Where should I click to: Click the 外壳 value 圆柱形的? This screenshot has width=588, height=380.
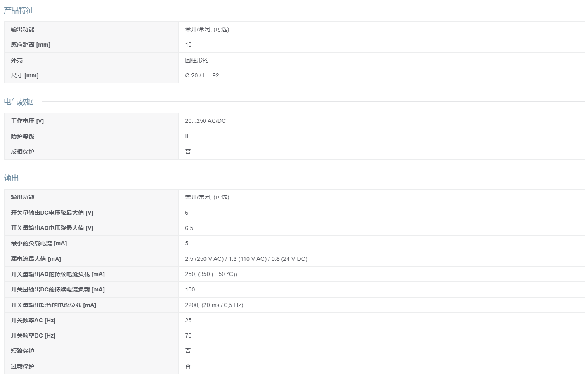(197, 60)
